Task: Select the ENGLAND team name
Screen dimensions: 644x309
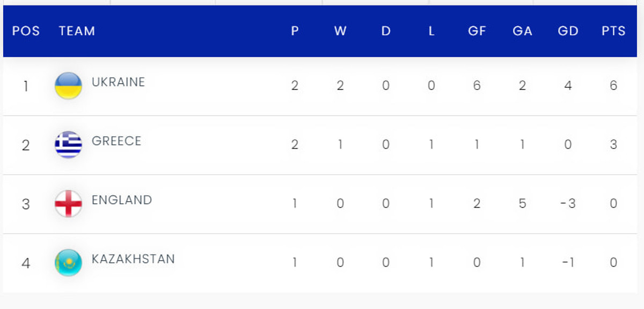Action: (122, 200)
